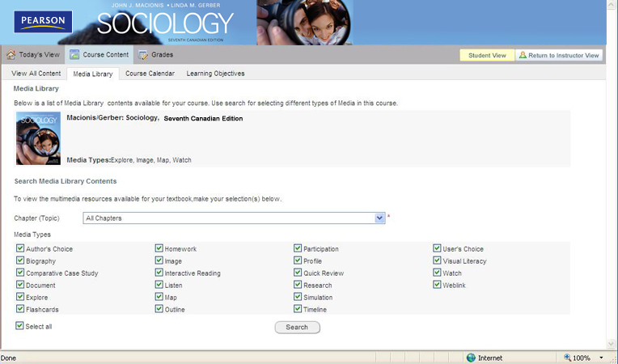Image resolution: width=618 pixels, height=364 pixels.
Task: Uncheck Author's Choice checkbox
Action: [20, 248]
